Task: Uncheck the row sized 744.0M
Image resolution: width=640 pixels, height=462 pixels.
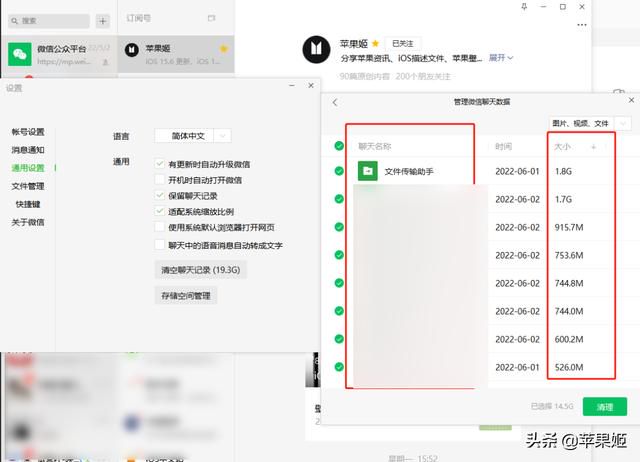Action: point(339,311)
